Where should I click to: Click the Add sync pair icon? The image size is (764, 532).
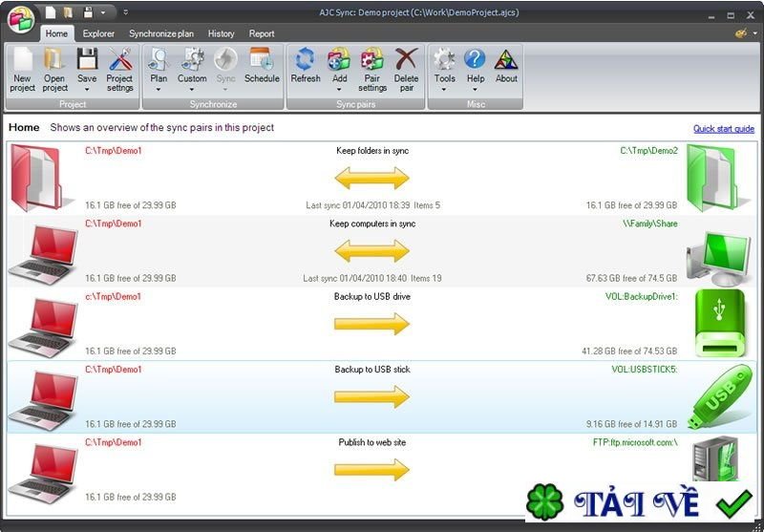click(x=339, y=59)
